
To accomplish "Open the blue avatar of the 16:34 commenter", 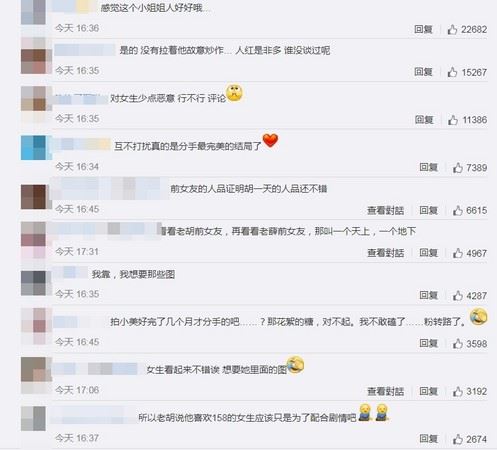I will click(35, 148).
